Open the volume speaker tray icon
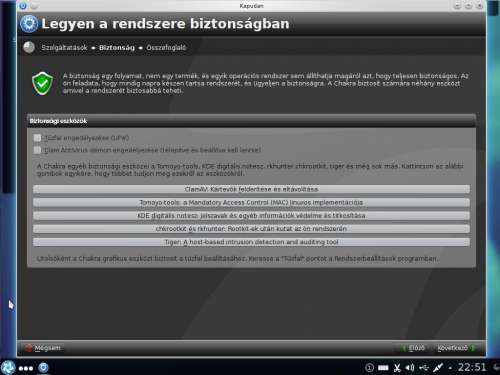The width and height of the screenshot is (500, 375). pos(410,368)
